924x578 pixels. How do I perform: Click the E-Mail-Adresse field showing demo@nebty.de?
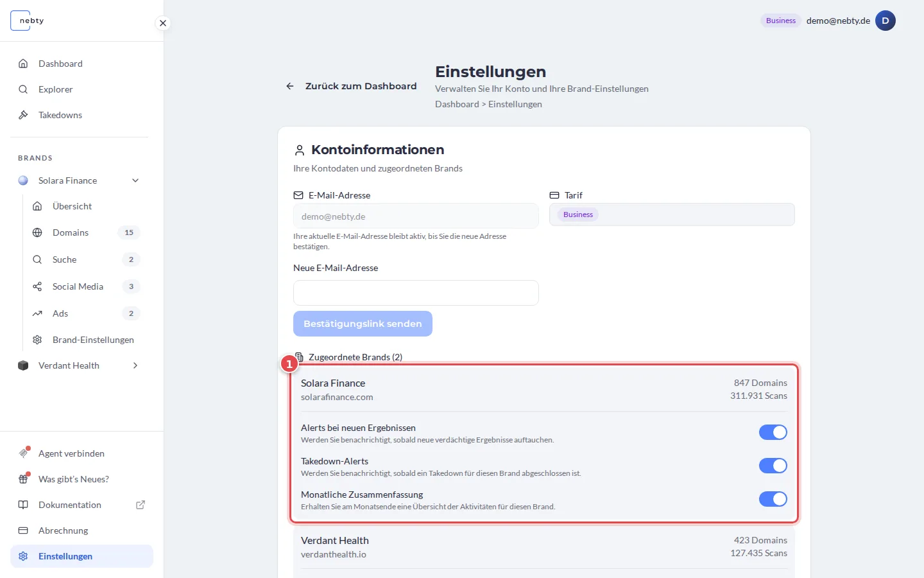pos(416,216)
